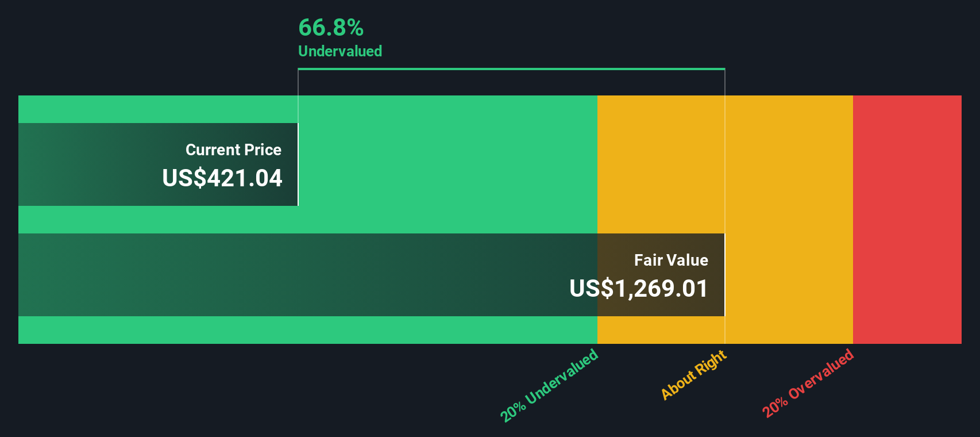980x437 pixels.
Task: Select the US$1,269.01 fair value amount
Action: 639,289
